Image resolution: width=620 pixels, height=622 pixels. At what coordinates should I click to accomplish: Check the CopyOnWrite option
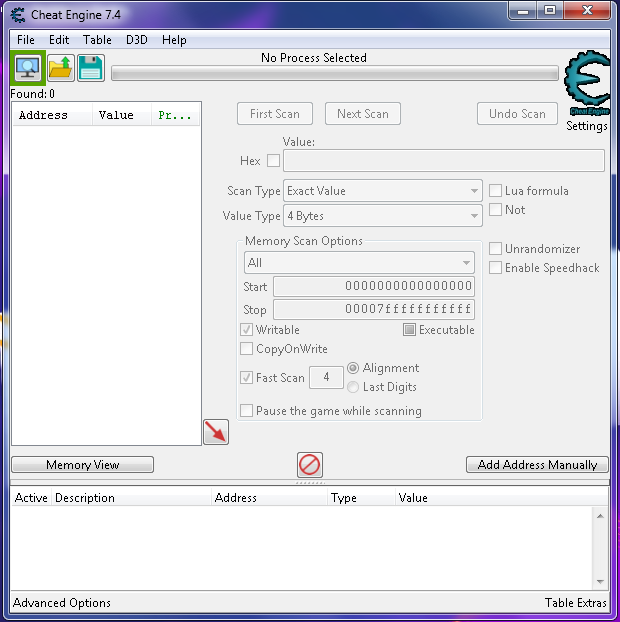[246, 349]
